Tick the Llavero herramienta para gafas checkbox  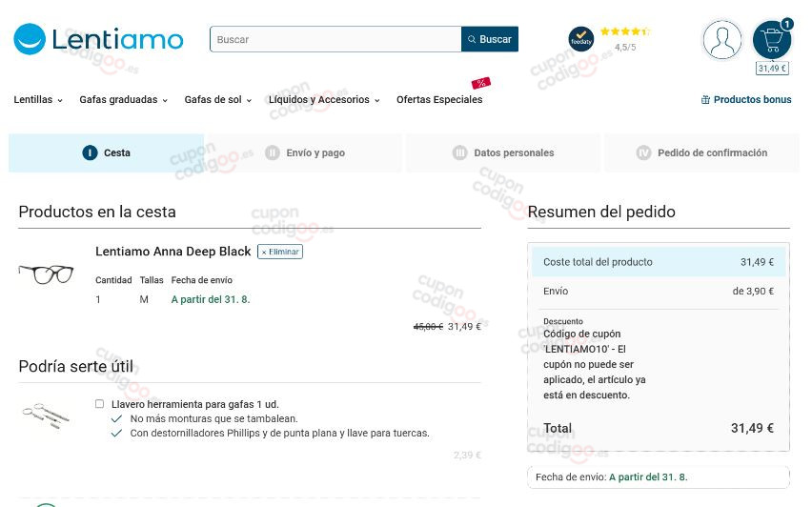[99, 404]
